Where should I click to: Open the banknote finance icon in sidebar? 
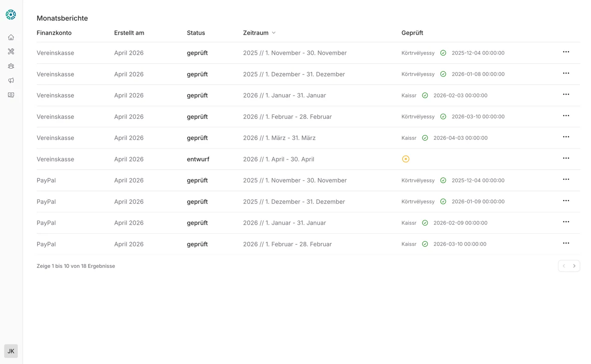[11, 95]
